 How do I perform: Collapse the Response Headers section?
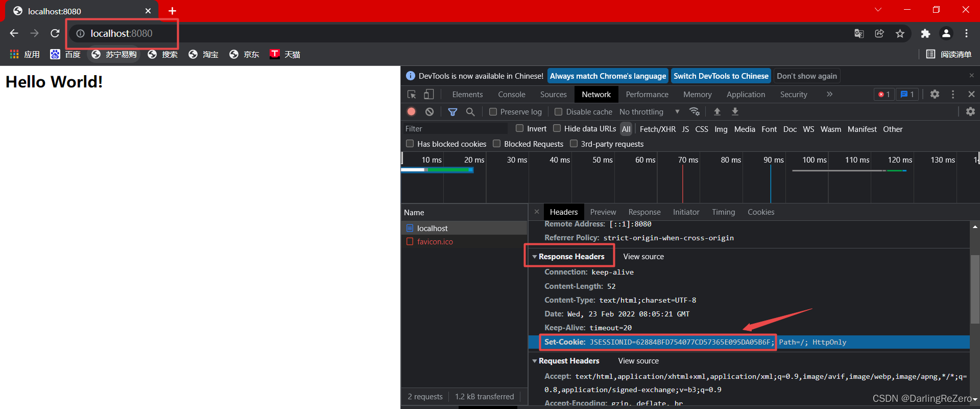(x=535, y=257)
